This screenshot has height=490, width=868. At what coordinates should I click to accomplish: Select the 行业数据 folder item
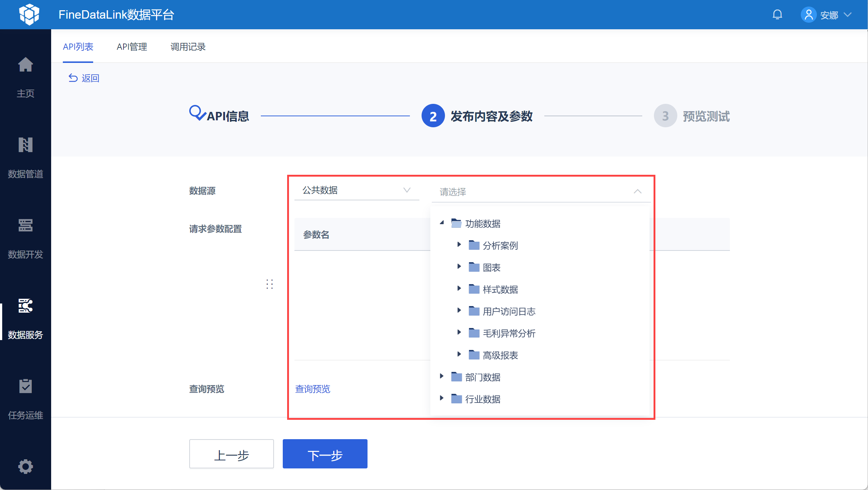[482, 399]
